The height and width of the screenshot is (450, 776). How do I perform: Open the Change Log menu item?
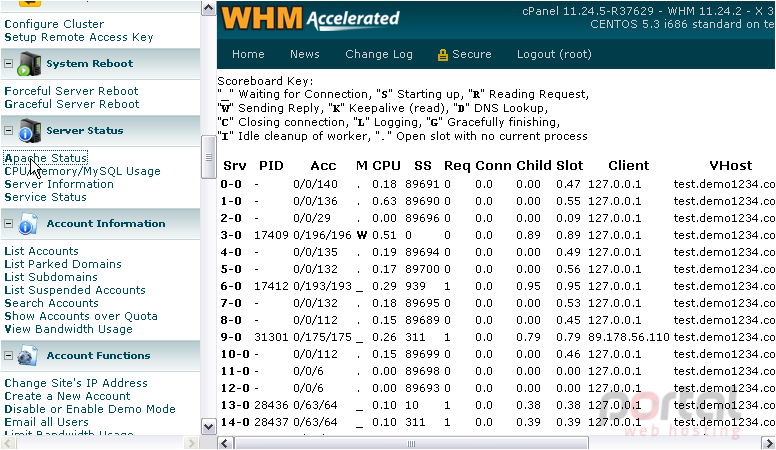pyautogui.click(x=379, y=54)
